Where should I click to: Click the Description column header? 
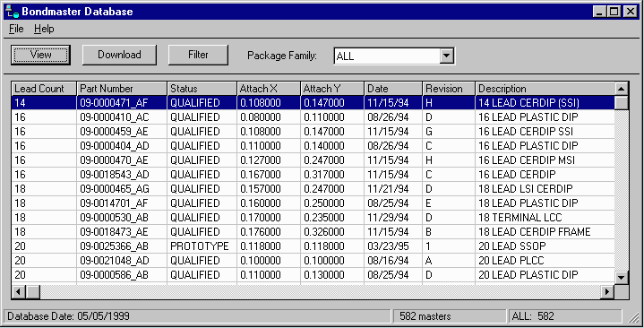545,89
